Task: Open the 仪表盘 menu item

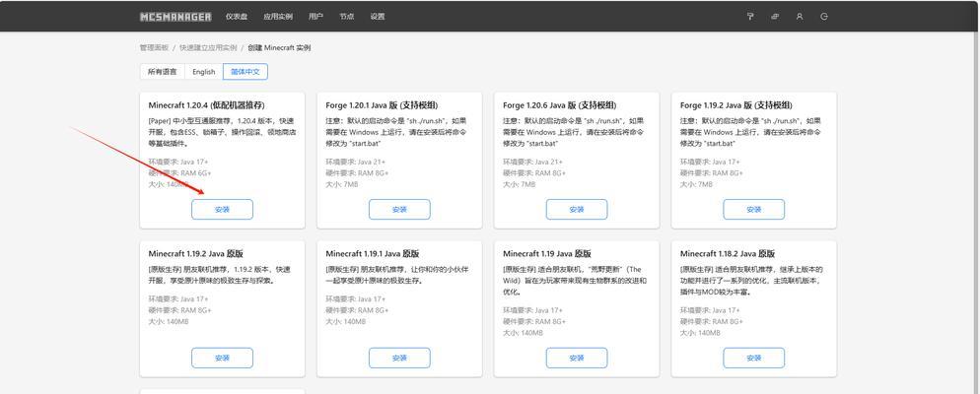Action: pyautogui.click(x=237, y=17)
